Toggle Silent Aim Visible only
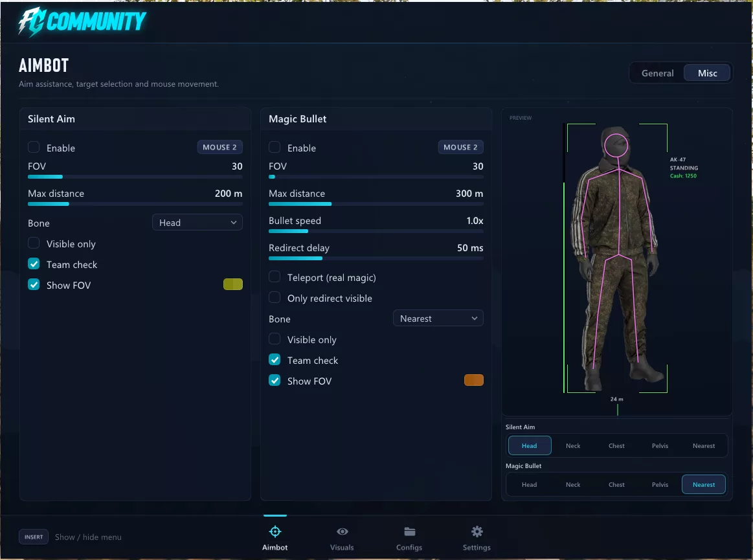This screenshot has height=560, width=753. tap(34, 243)
